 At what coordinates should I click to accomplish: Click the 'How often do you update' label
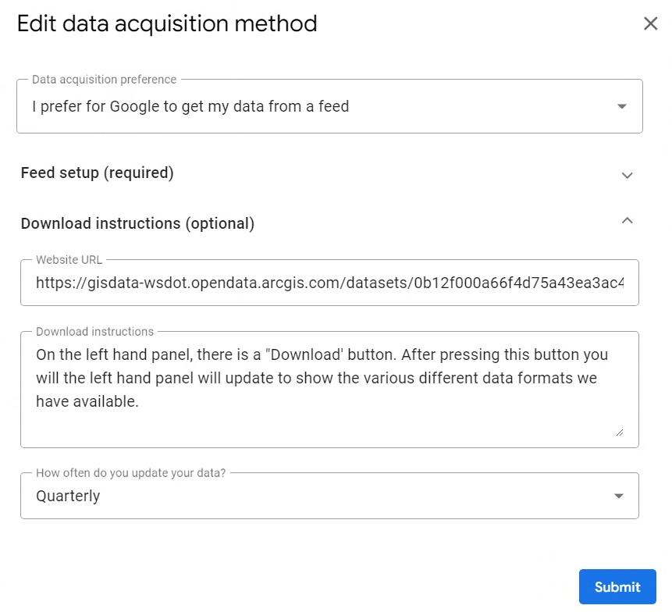131,473
